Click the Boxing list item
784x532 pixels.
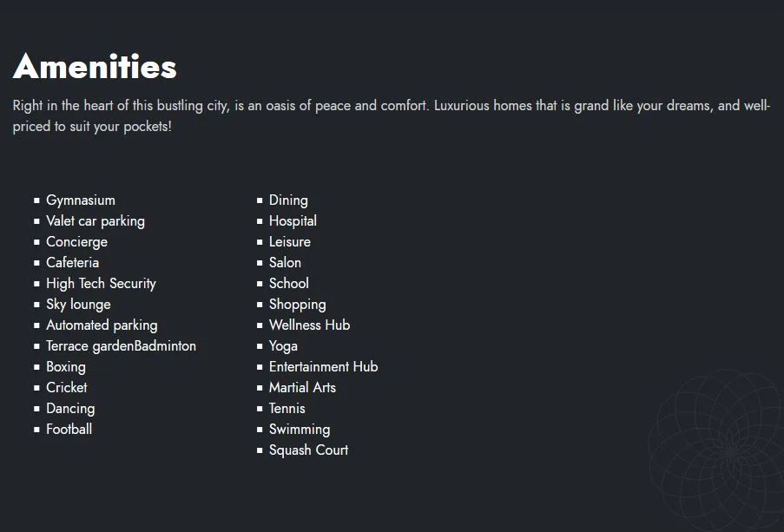pos(66,367)
